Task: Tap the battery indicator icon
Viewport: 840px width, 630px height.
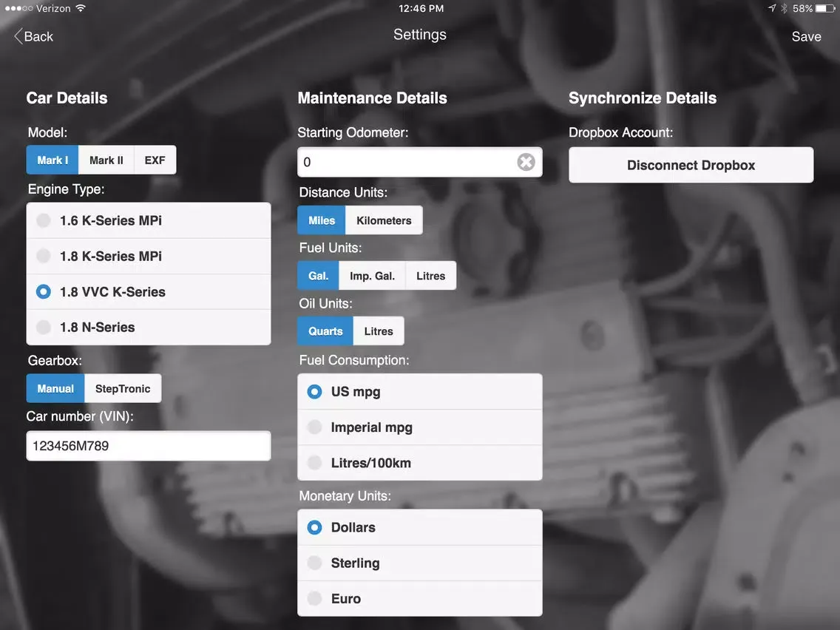Action: tap(825, 8)
